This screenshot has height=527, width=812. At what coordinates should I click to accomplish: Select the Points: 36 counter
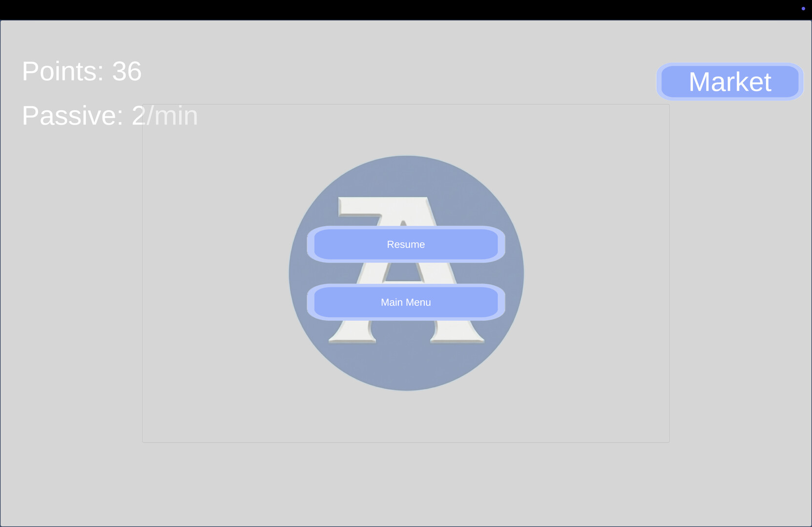point(82,71)
